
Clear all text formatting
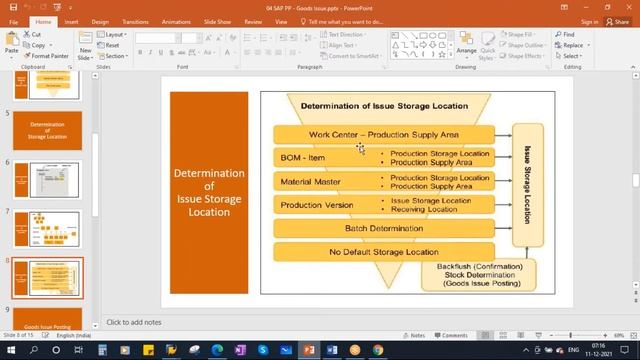233,38
